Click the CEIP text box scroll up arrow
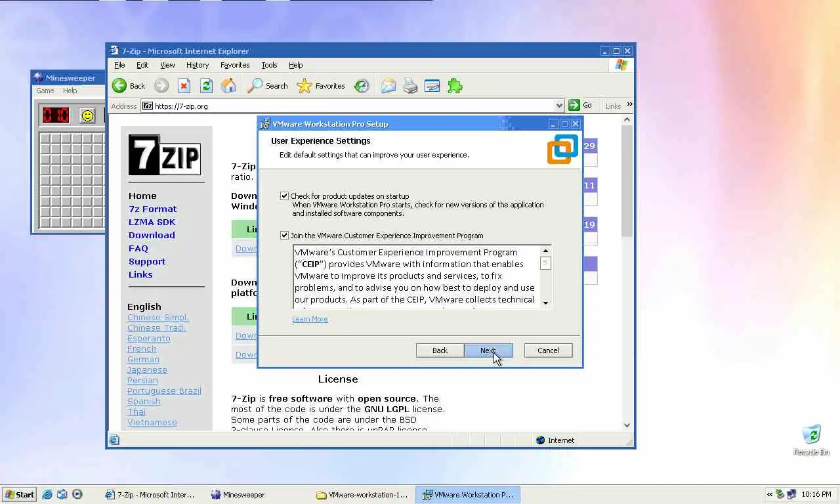This screenshot has height=504, width=840. click(x=545, y=251)
